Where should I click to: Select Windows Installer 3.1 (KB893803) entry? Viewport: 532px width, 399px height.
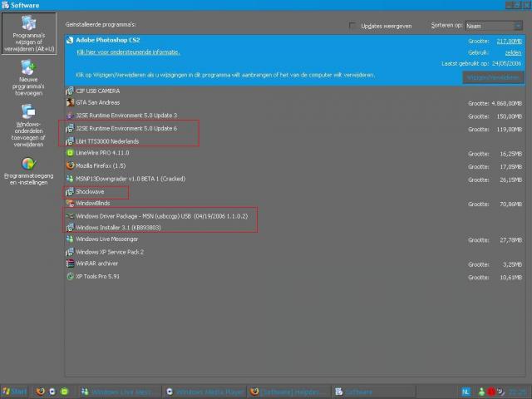click(x=294, y=227)
